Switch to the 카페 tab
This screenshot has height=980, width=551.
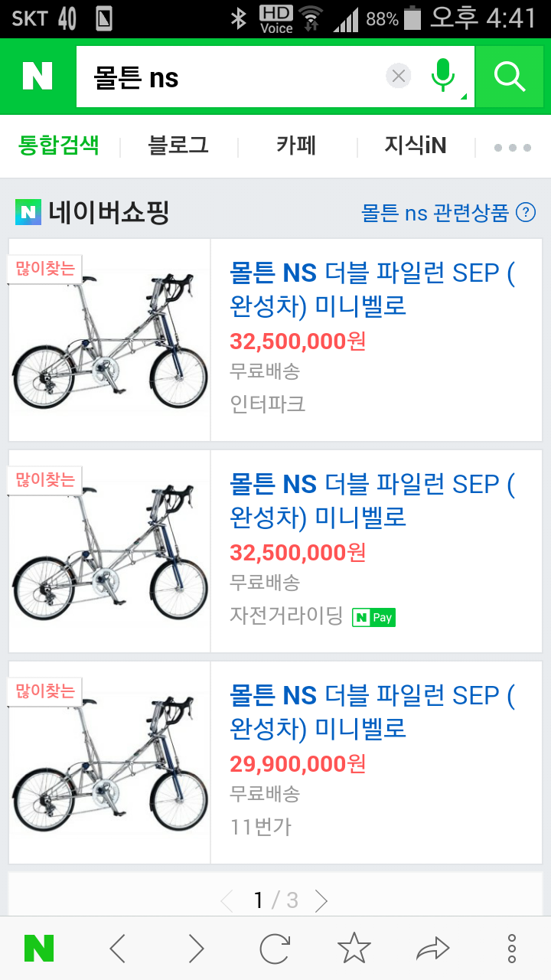296,145
